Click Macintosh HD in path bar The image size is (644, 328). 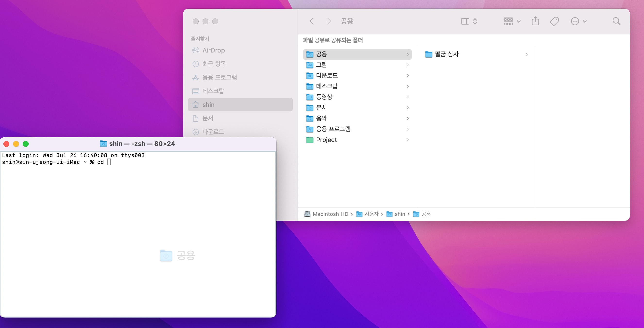(x=330, y=214)
